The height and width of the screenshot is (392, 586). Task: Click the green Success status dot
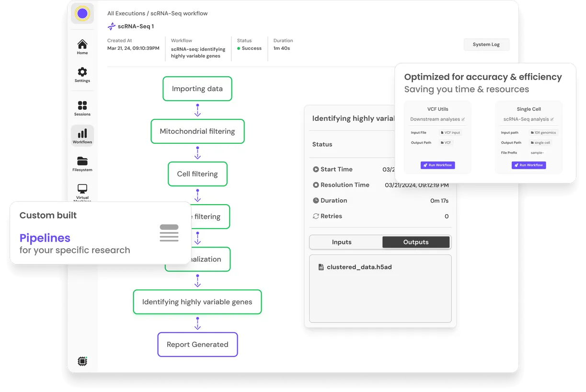tap(239, 48)
